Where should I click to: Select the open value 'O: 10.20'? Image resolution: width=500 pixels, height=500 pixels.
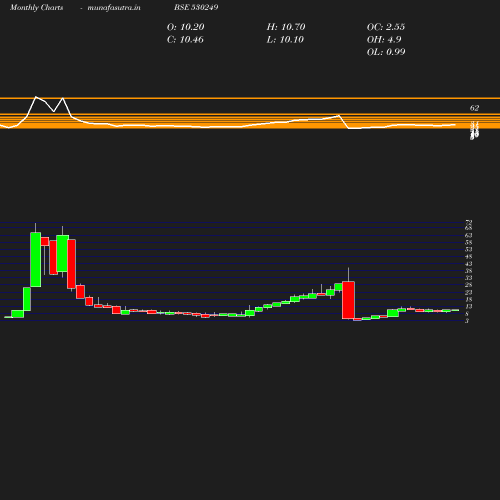pos(186,27)
